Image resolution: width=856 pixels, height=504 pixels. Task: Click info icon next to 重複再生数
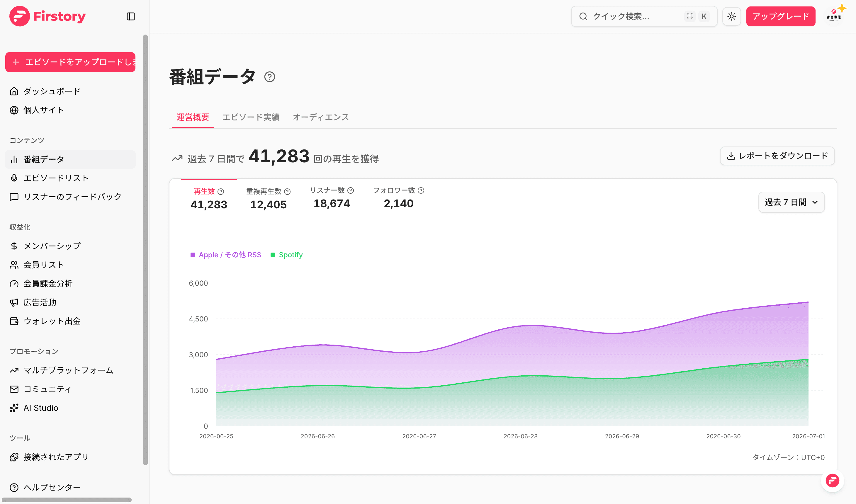[x=287, y=192]
